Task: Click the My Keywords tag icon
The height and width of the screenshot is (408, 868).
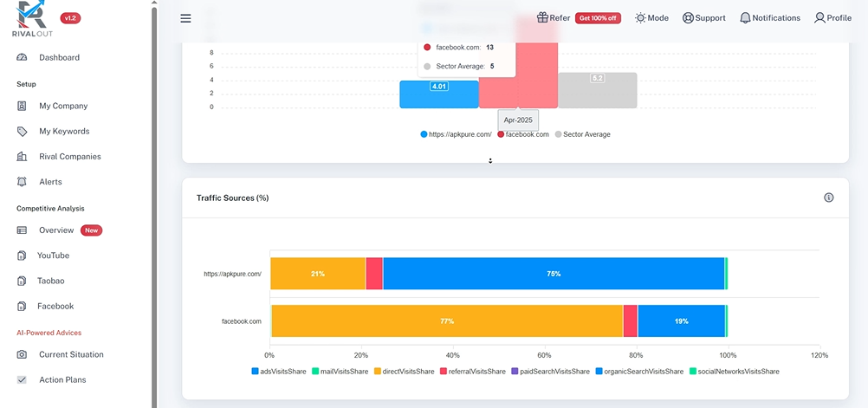Action: pyautogui.click(x=22, y=131)
